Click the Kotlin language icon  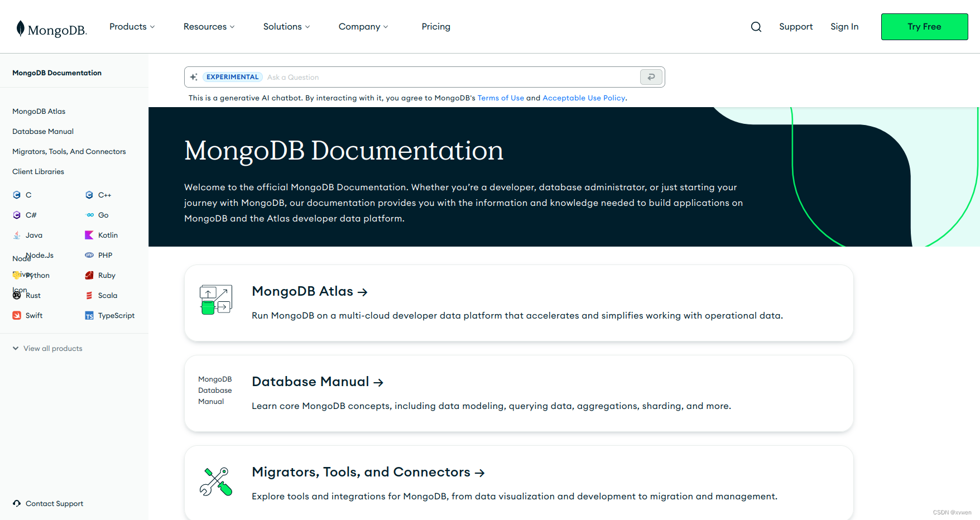point(89,235)
